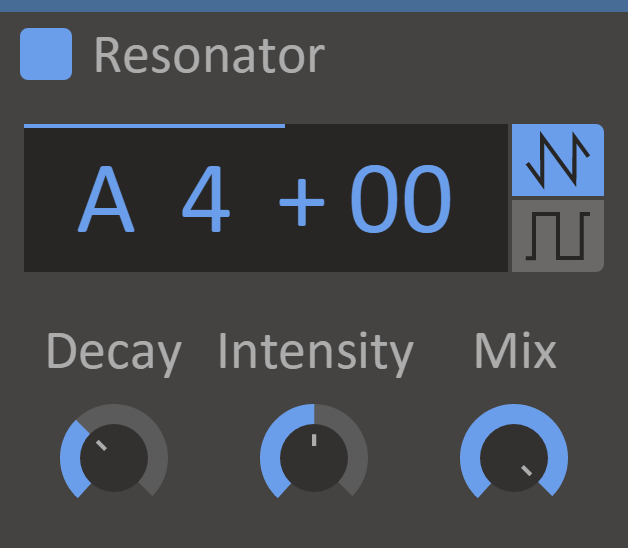The width and height of the screenshot is (628, 548).
Task: Select the square waveform icon
Action: click(x=558, y=236)
